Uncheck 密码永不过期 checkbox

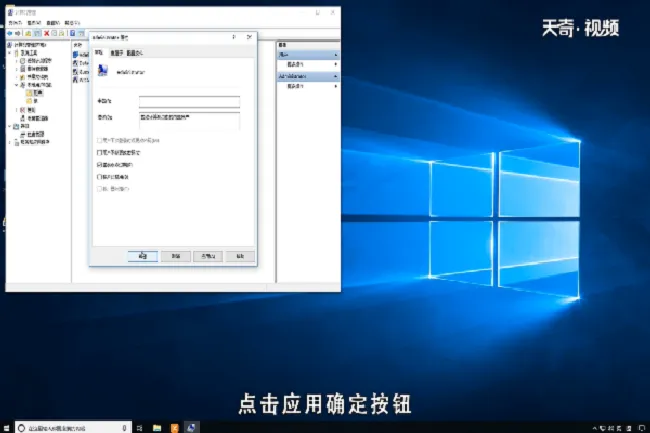[x=99, y=164]
